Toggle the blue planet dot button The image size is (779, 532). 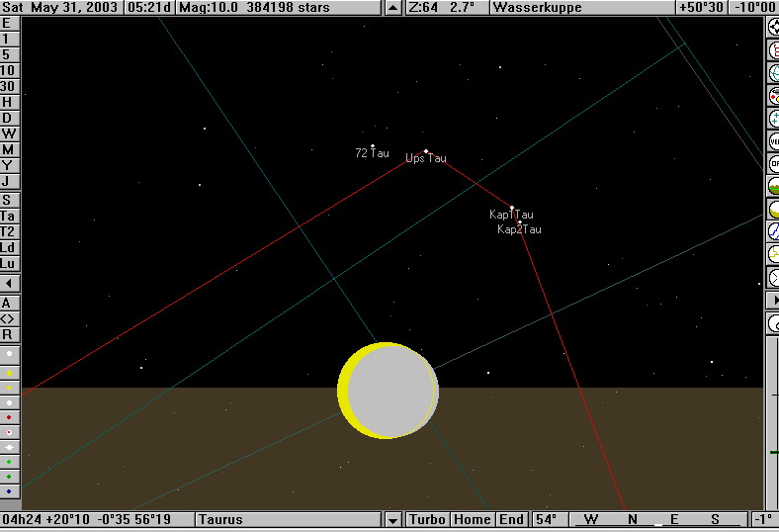[9, 491]
